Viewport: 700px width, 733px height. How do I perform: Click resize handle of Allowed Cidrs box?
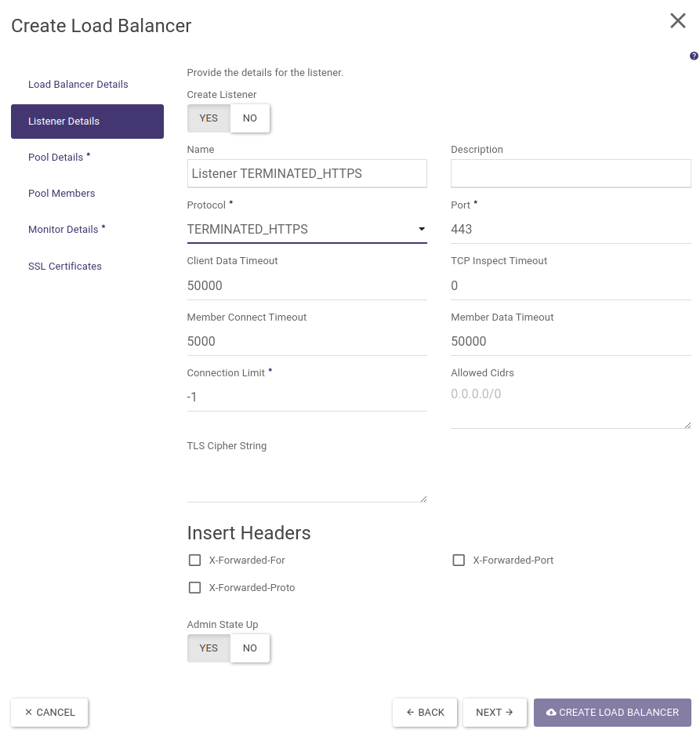(x=687, y=424)
